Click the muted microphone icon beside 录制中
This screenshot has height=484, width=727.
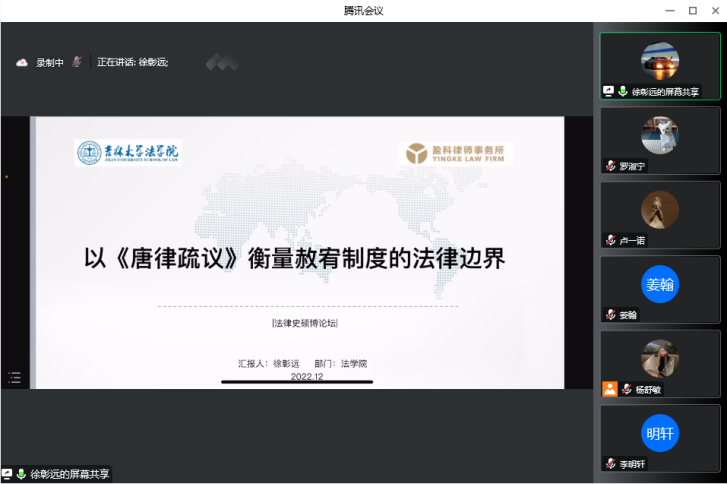pyautogui.click(x=77, y=62)
